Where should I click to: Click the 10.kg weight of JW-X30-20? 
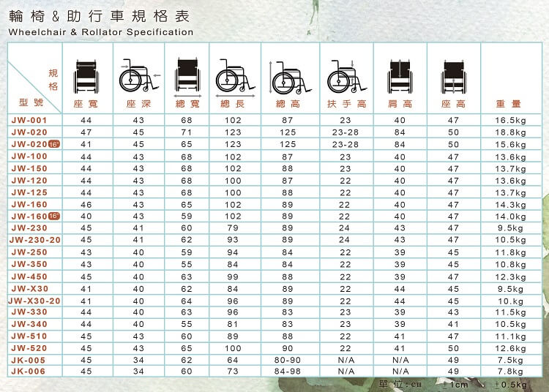click(510, 301)
